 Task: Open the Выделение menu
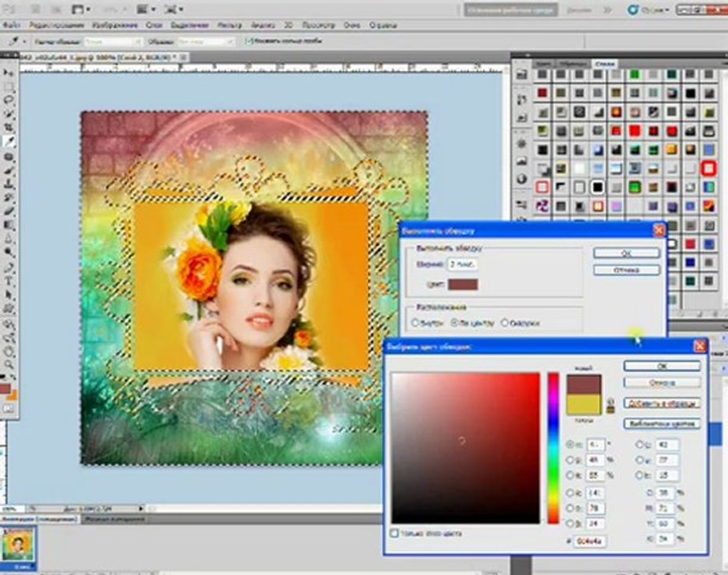tap(189, 25)
